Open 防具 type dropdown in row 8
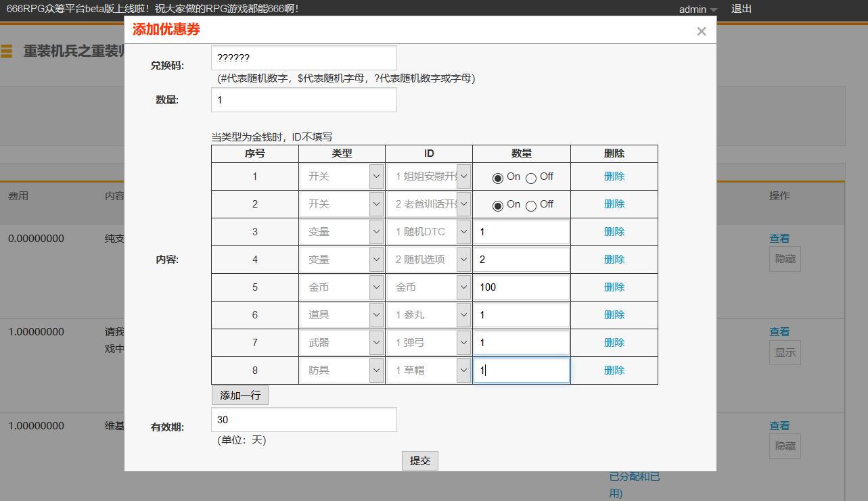This screenshot has width=868, height=501. [342, 371]
